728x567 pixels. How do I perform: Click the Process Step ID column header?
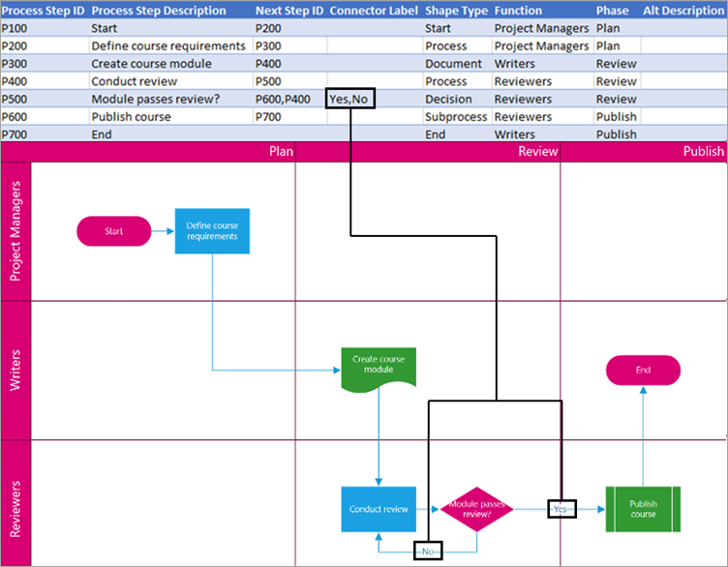pyautogui.click(x=44, y=11)
